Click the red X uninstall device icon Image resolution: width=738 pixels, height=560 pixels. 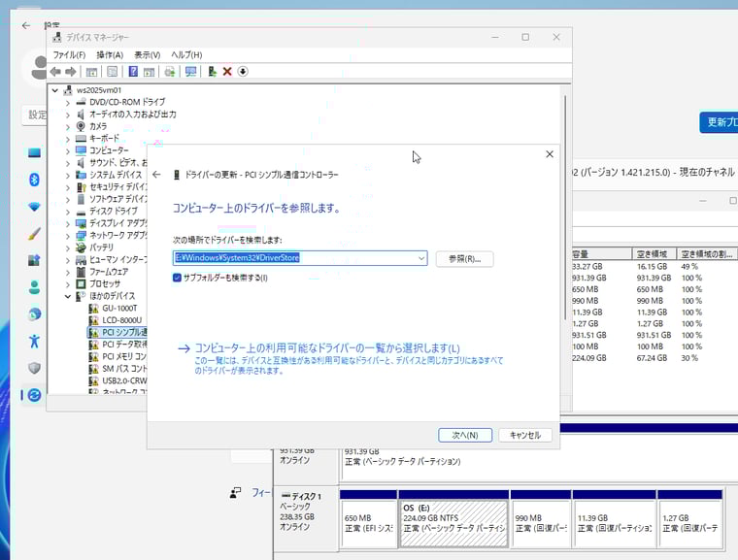(227, 72)
